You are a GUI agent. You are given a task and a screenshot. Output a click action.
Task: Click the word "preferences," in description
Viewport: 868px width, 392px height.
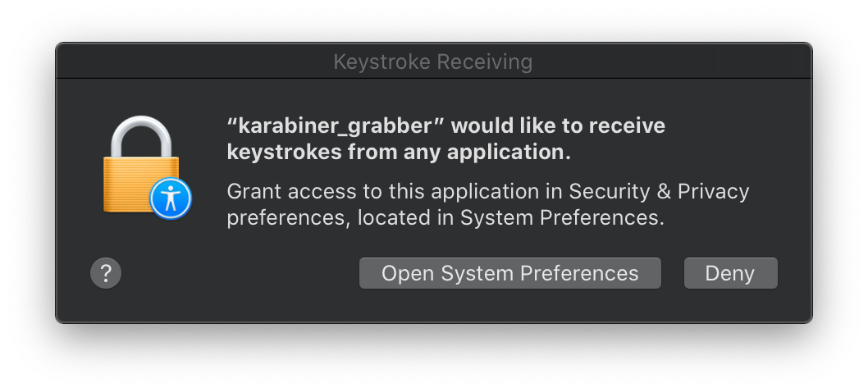(289, 219)
